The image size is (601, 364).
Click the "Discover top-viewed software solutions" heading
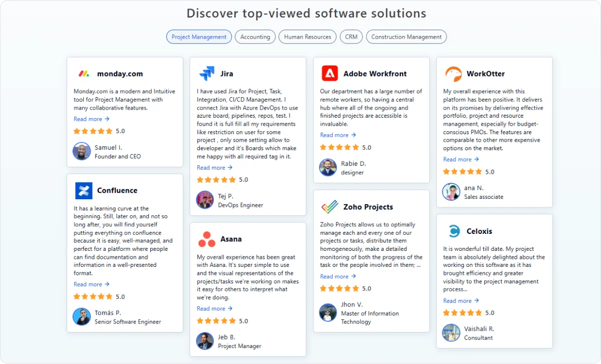(x=307, y=14)
